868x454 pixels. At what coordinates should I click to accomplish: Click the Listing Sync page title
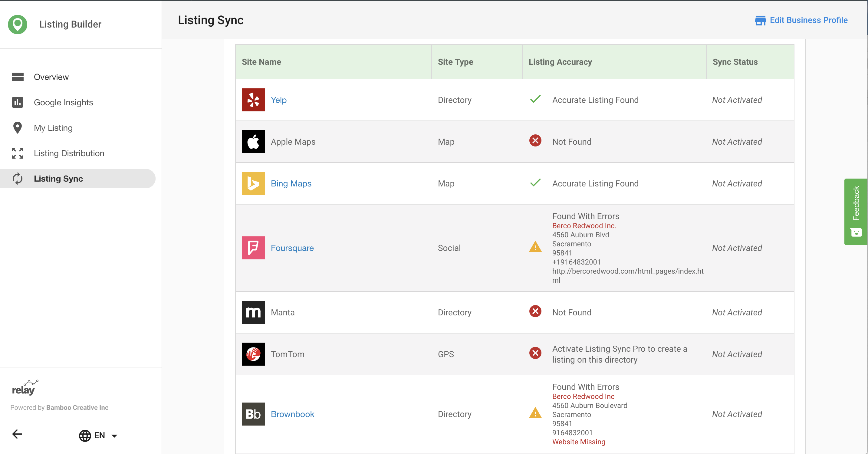pos(211,20)
